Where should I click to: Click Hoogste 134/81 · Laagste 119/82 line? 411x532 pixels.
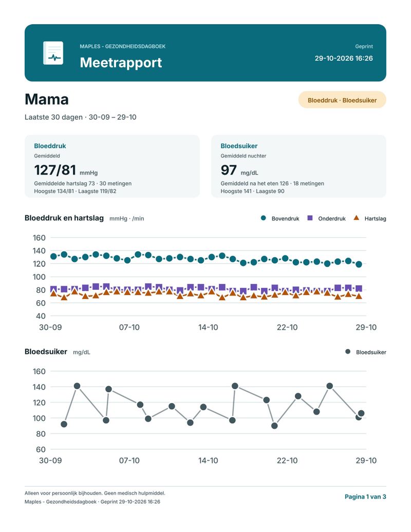[x=75, y=191]
